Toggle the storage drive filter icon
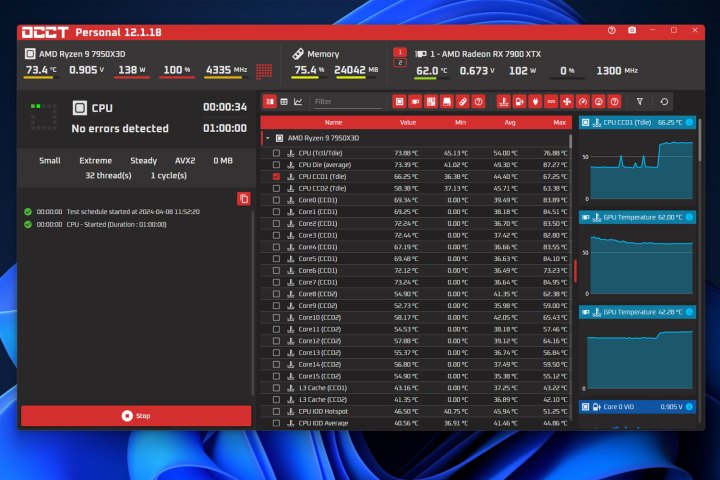Screen dimensions: 720x480 [447, 102]
